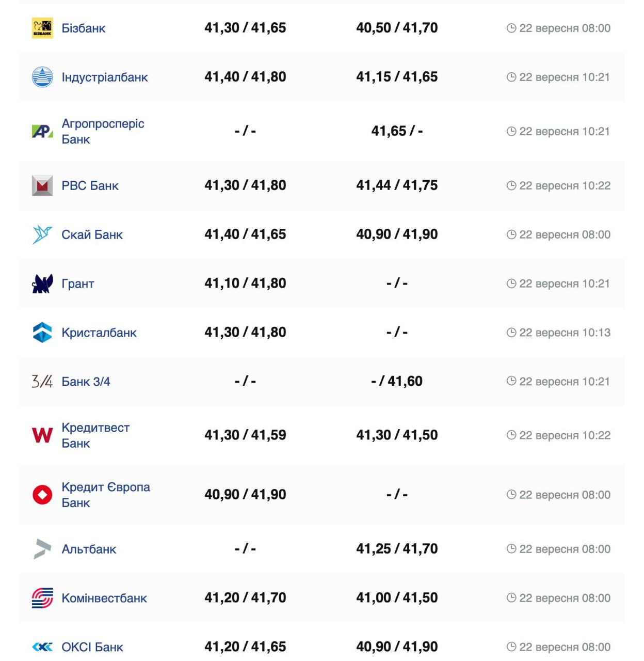Open the РВС Банк link
644x661 pixels.
[x=90, y=185]
